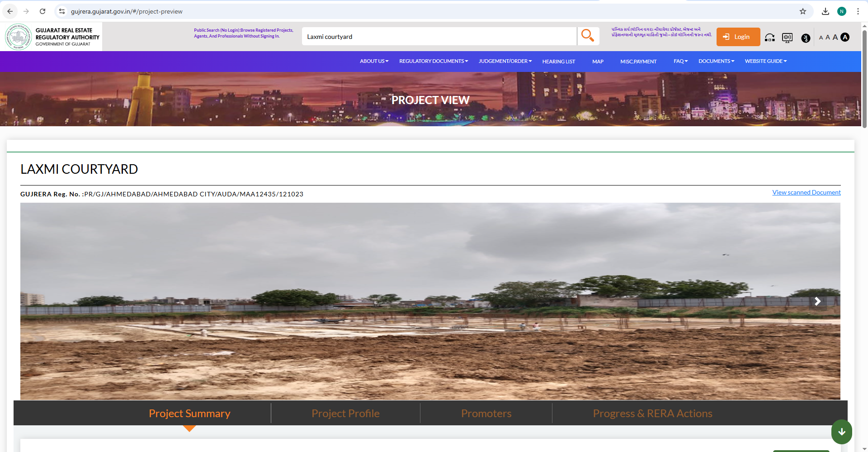Advance image carousel with right arrow
Screen dimensions: 868x452
point(817,301)
